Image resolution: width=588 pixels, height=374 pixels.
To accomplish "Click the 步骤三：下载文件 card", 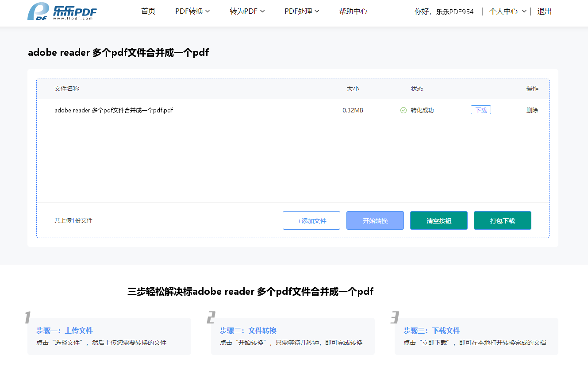I will 477,336.
